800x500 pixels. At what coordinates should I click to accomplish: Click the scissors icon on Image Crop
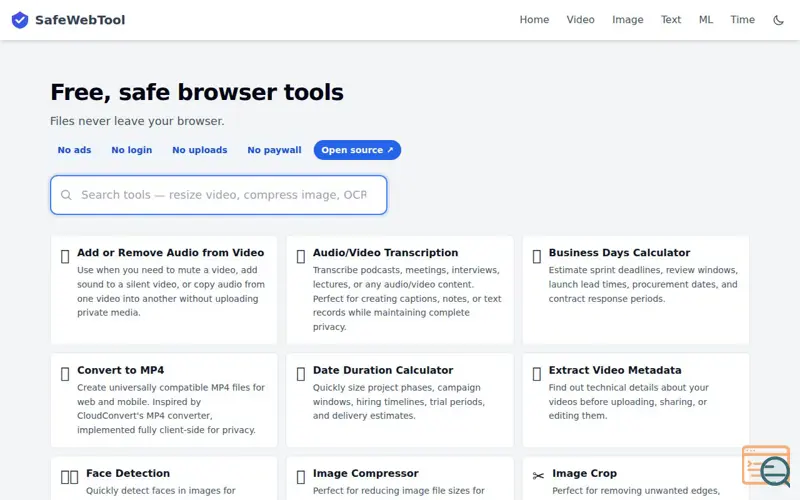point(538,476)
